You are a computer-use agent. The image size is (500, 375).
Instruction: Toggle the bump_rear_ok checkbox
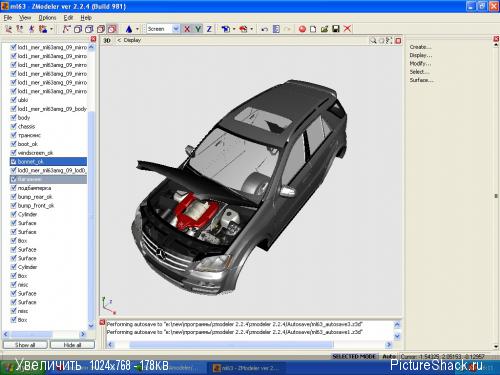pos(13,196)
